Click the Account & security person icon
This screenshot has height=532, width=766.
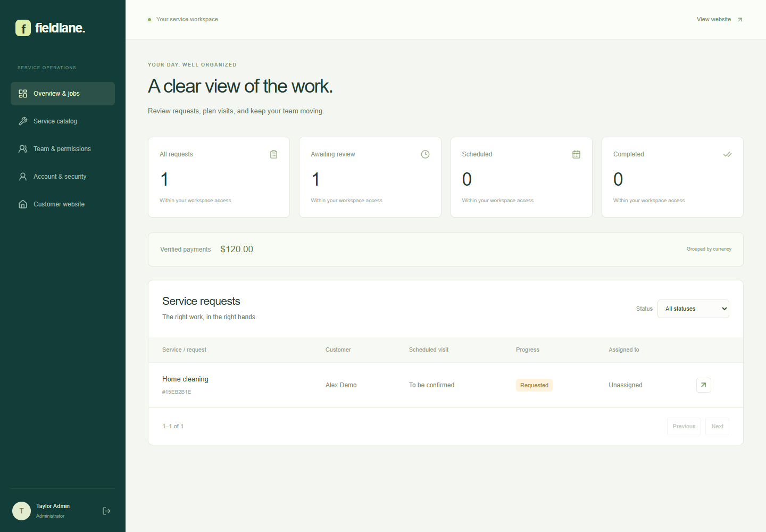(x=23, y=177)
